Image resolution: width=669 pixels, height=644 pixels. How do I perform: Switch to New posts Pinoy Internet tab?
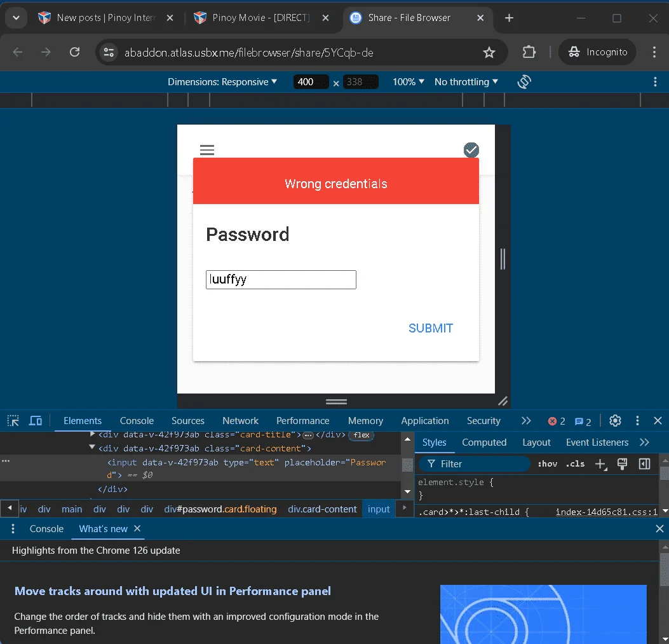coord(97,18)
